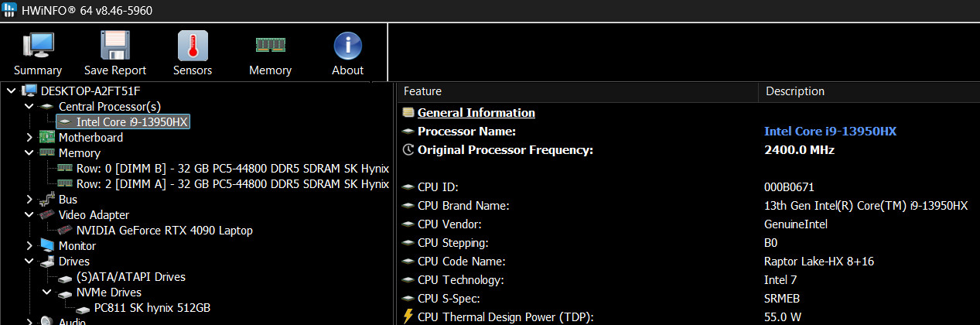Collapse the Video Adapter branch
Viewport: 980px width, 325px height.
(29, 214)
